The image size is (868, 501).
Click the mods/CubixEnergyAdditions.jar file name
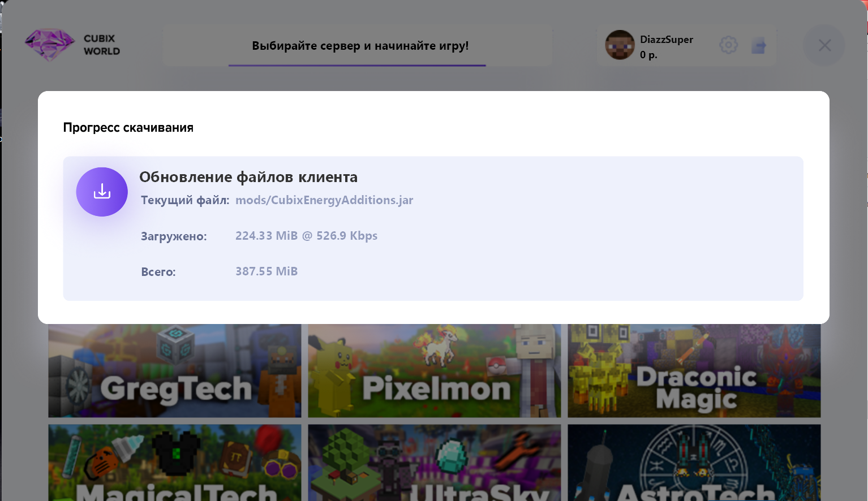click(324, 200)
